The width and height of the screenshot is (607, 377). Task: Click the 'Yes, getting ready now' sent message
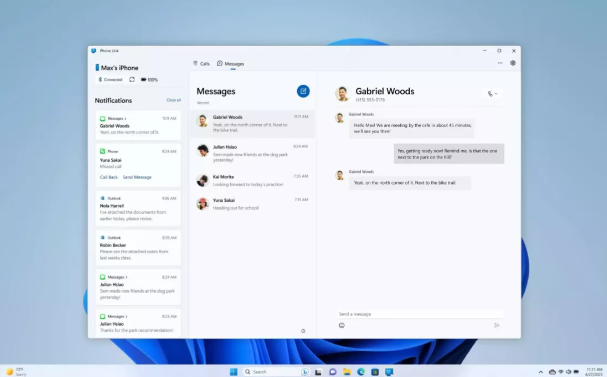(x=449, y=154)
